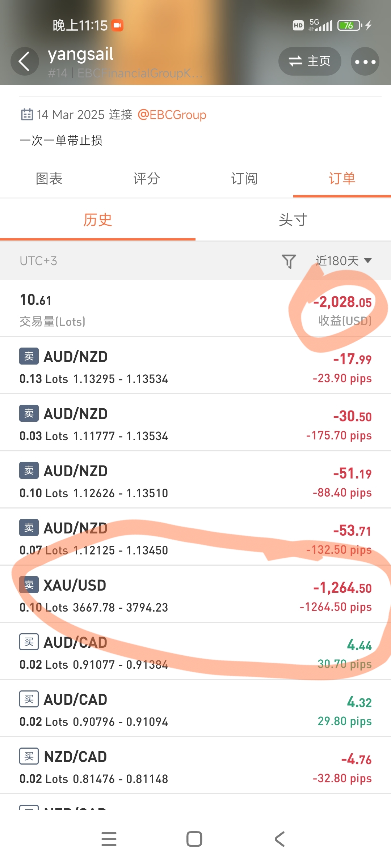Image resolution: width=391 pixels, height=868 pixels.
Task: Switch to the 图表 tab
Action: [49, 178]
